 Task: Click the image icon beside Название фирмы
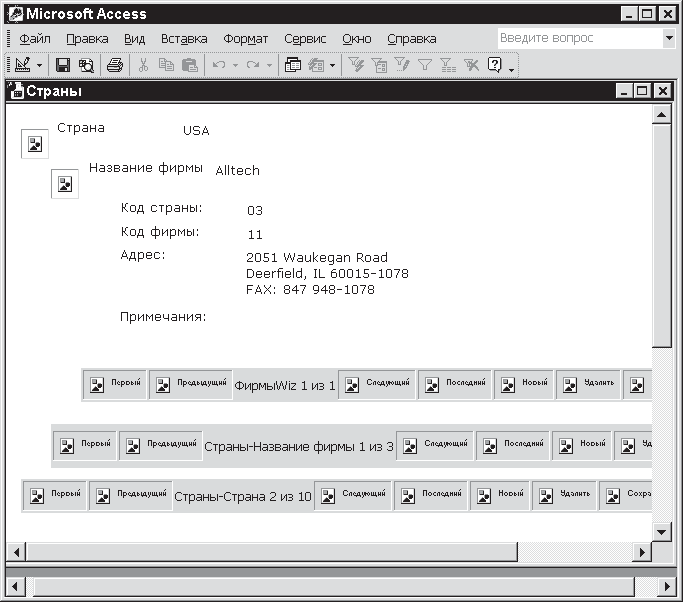(65, 184)
